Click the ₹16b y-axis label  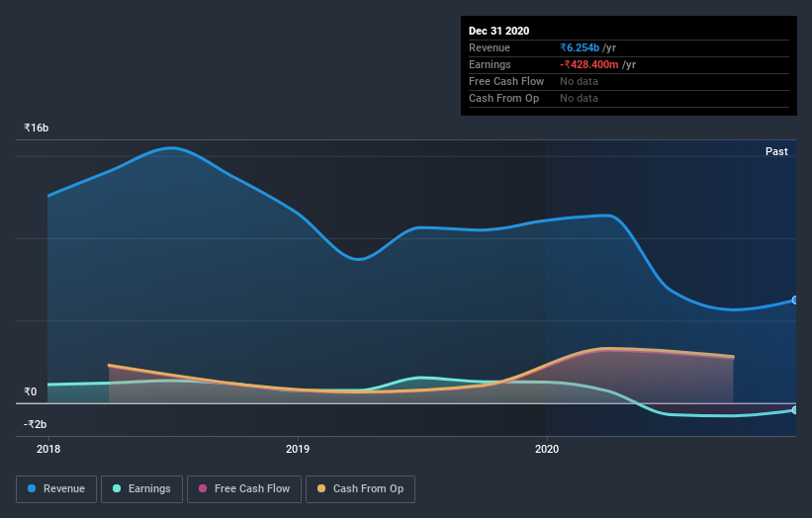(37, 128)
